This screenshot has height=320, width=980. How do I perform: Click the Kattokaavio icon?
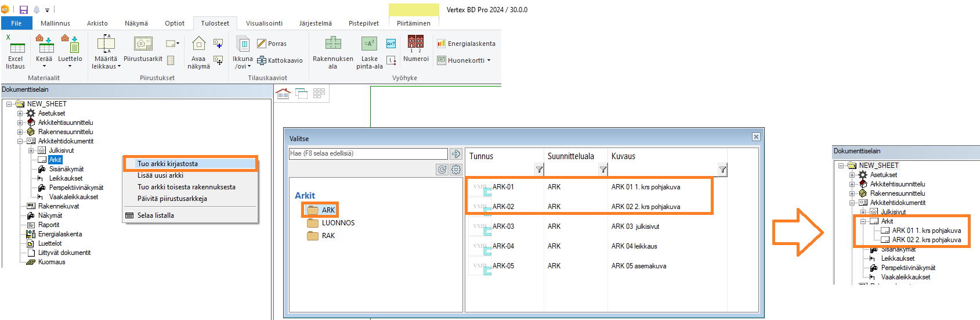pyautogui.click(x=280, y=60)
